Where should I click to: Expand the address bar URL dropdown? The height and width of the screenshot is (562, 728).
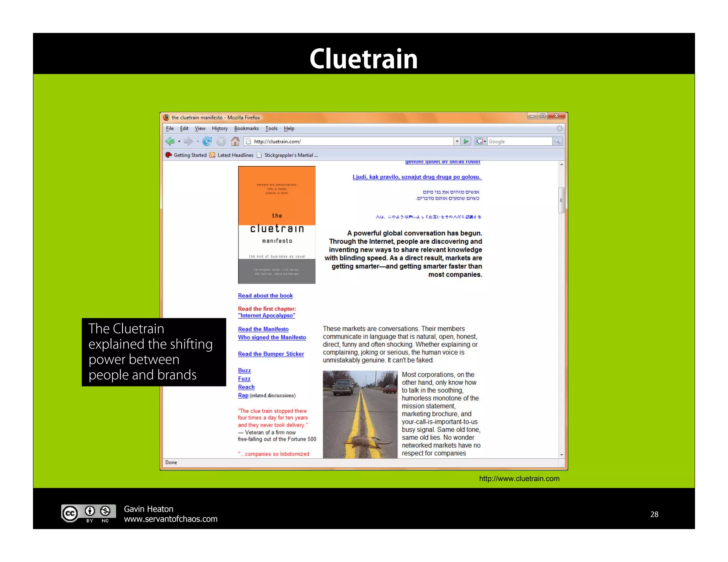[x=457, y=141]
